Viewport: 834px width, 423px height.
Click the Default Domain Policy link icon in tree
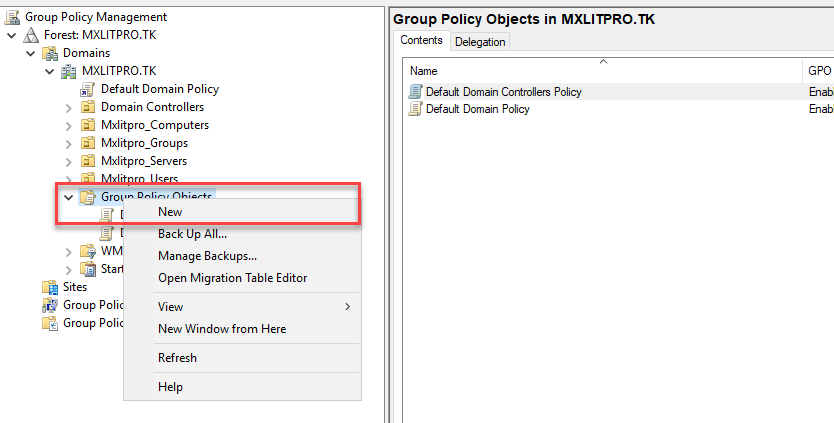88,89
